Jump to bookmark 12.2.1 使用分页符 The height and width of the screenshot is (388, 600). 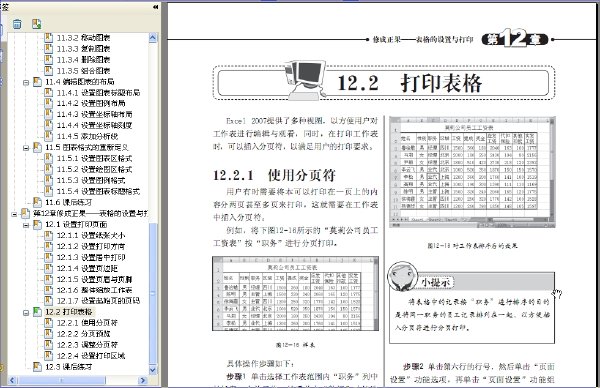click(x=87, y=323)
